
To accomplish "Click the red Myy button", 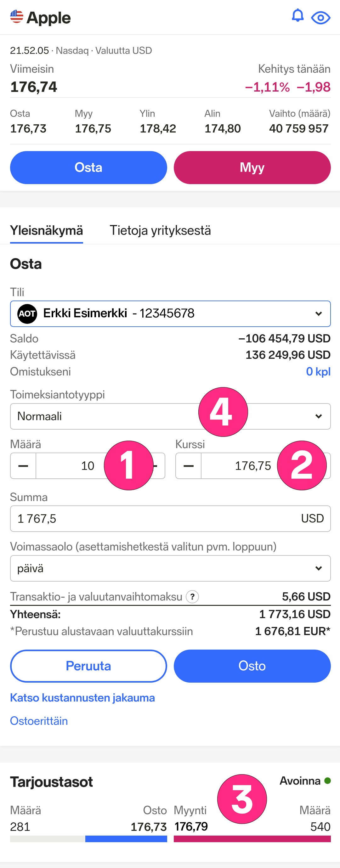I will click(252, 167).
